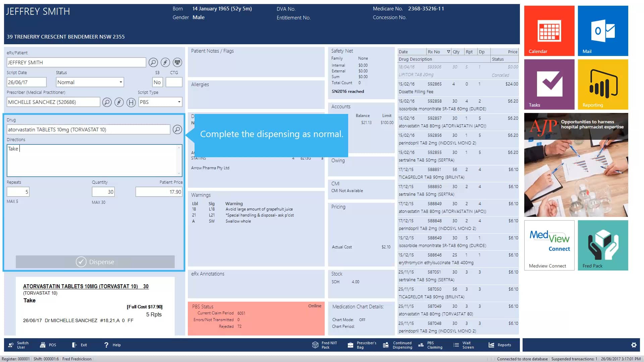Open the print options icon beside patient search
Image resolution: width=644 pixels, height=362 pixels.
pos(177,62)
